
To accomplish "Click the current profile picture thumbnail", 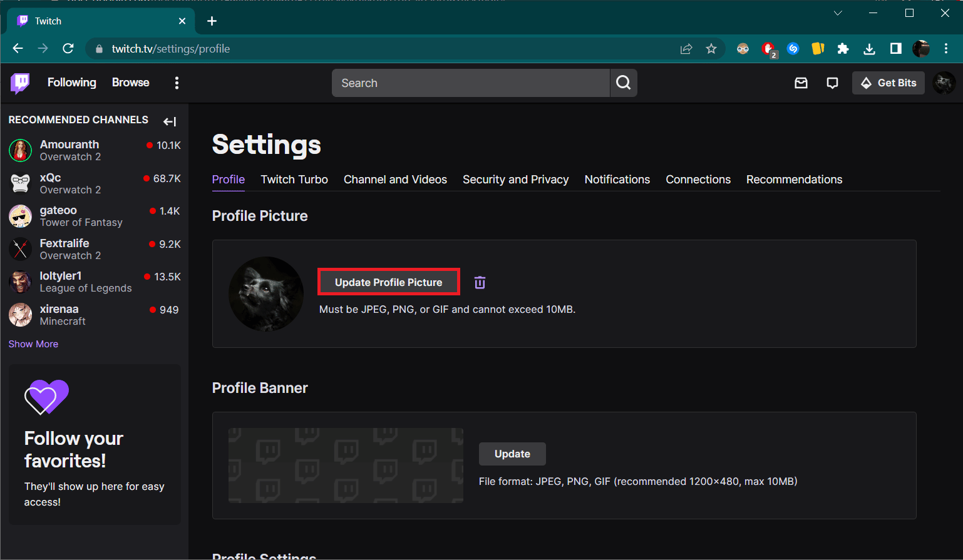I will (x=266, y=294).
